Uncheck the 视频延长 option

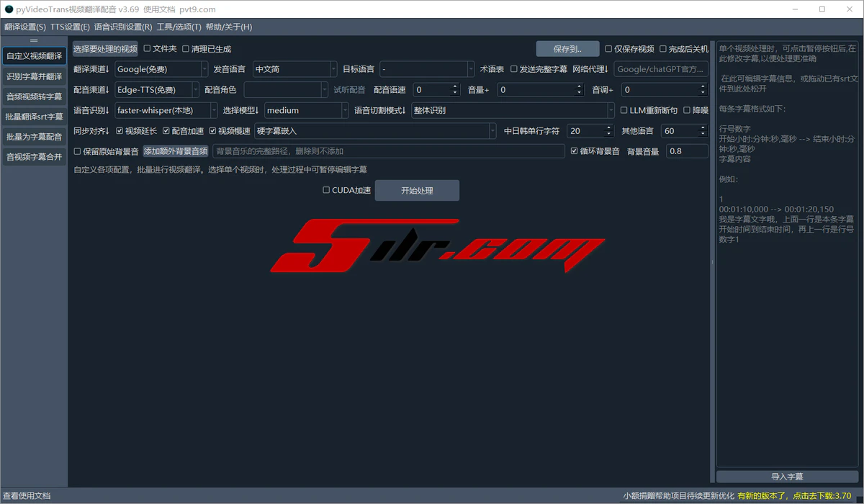point(135,131)
